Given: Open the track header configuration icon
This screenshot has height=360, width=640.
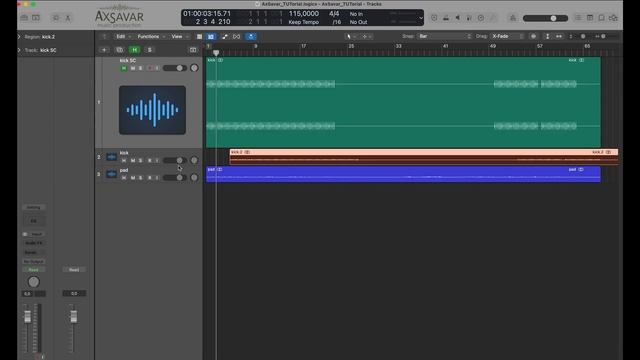Looking at the screenshot, I should (193, 50).
